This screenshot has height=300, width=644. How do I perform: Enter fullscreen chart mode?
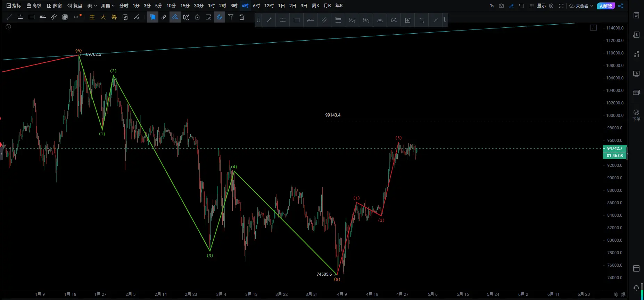(x=561, y=6)
